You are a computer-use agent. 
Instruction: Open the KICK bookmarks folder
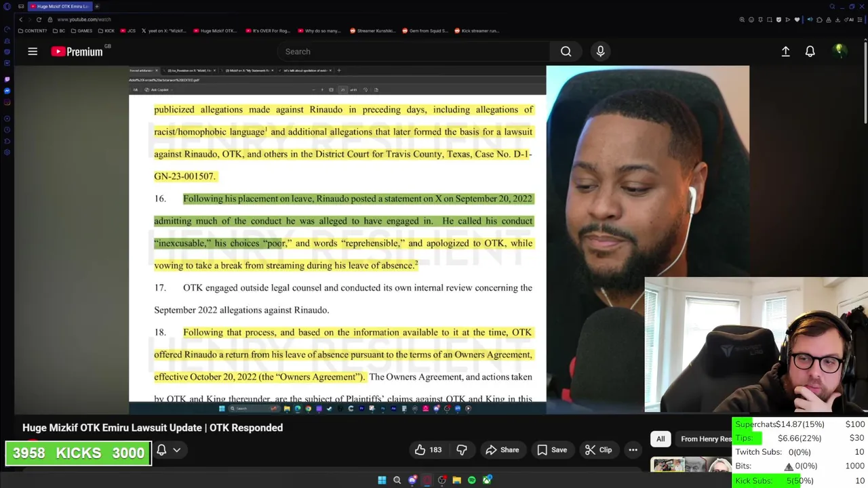[106, 30]
